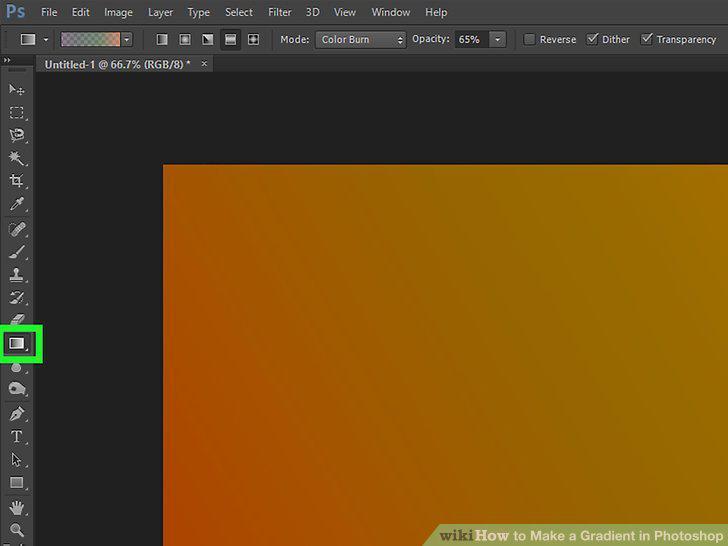
Task: Click the Opacity 65% value field
Action: [x=472, y=40]
